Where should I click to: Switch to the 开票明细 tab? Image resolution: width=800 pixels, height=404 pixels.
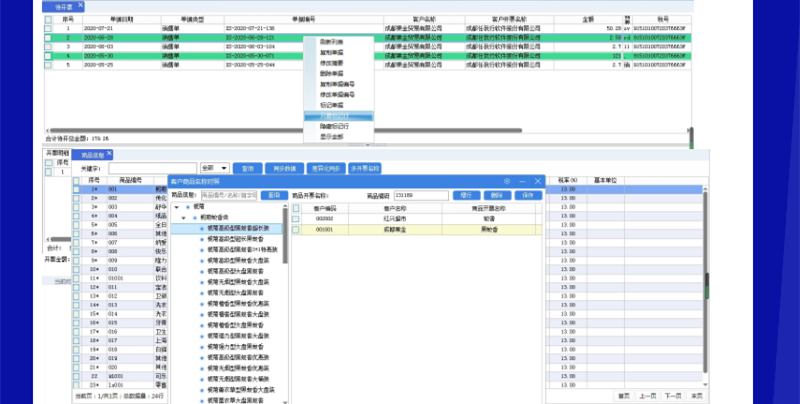click(x=57, y=153)
